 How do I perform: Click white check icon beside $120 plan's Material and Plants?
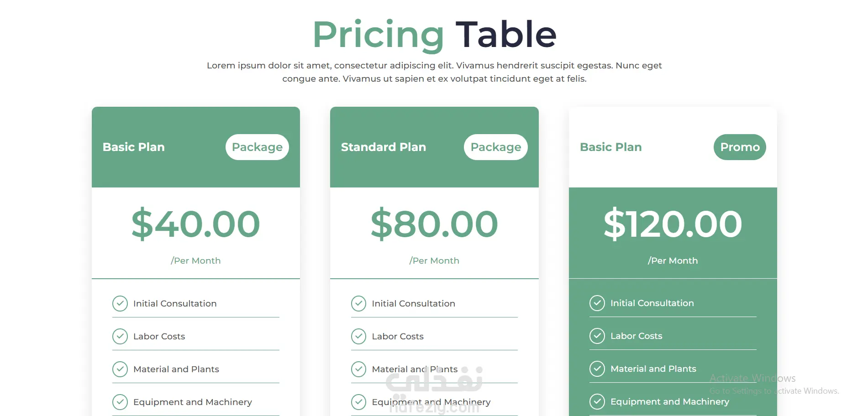pos(597,369)
